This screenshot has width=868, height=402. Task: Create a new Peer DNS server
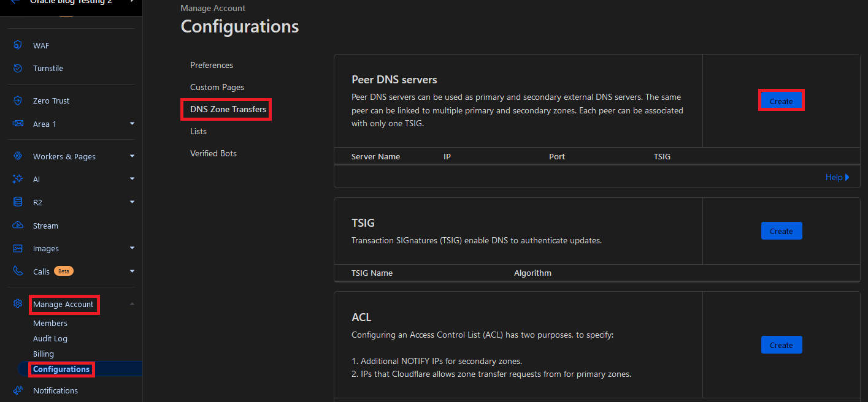point(781,101)
